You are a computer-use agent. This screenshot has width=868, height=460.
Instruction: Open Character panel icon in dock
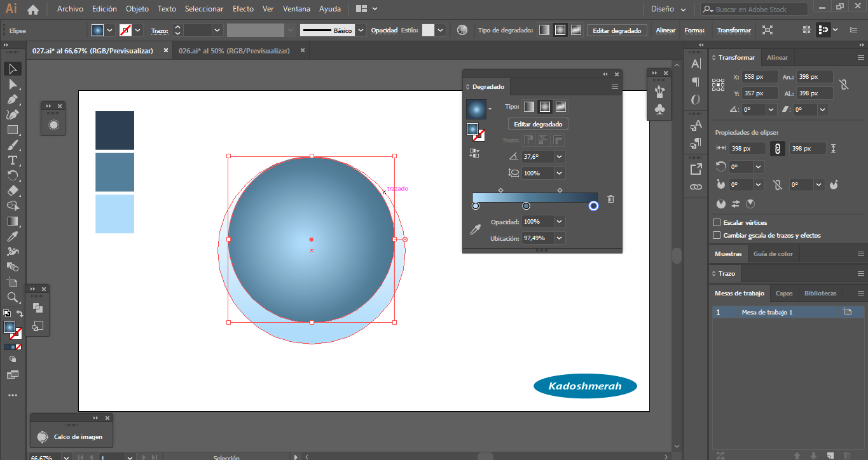696,64
